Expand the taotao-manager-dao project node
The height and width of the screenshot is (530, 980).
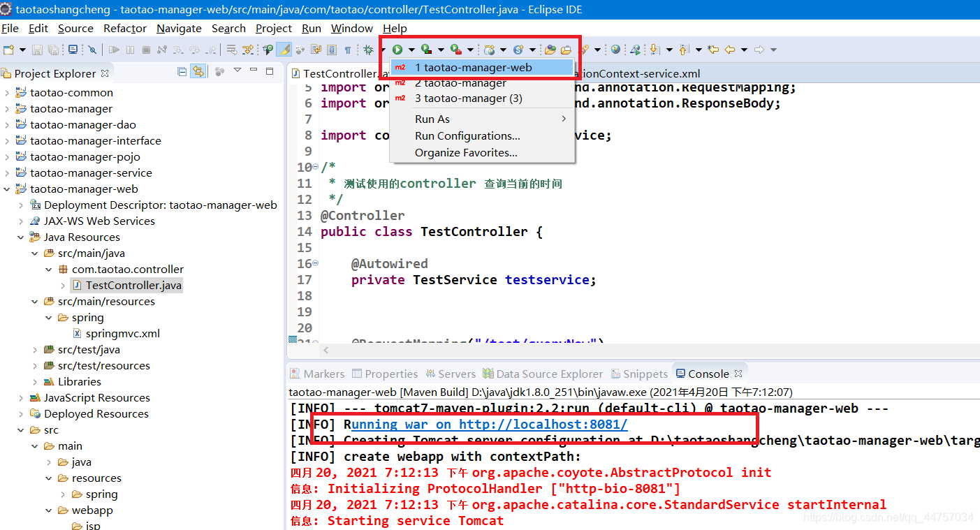click(7, 125)
